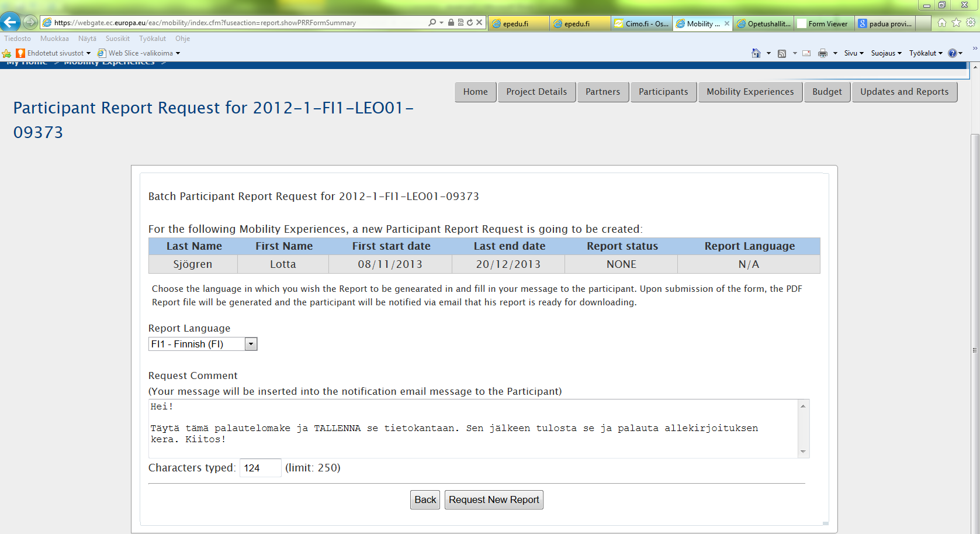Open the browser Home icon at top right
980x534 pixels.
pos(942,23)
